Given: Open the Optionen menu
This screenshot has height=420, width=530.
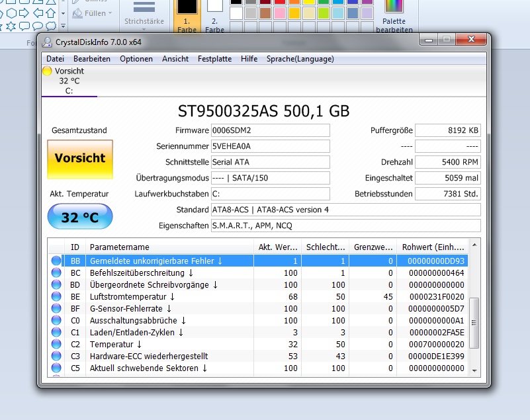Looking at the screenshot, I should point(136,59).
